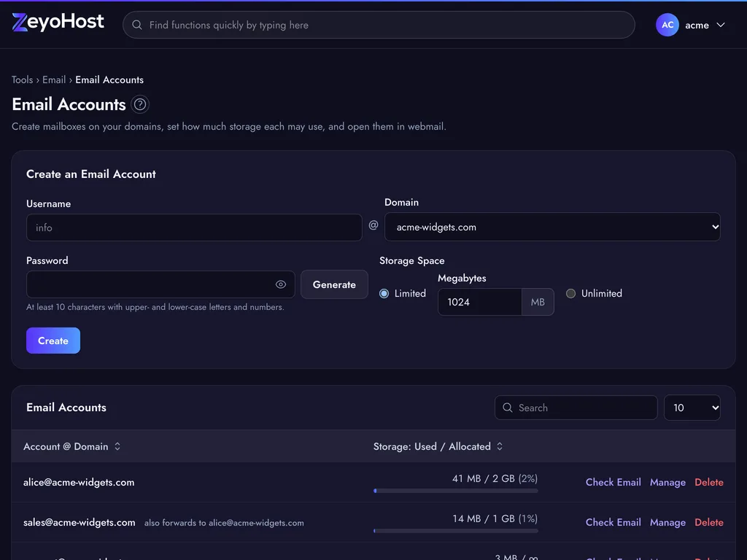Select the Limited storage radio
Image resolution: width=747 pixels, height=560 pixels.
tap(384, 293)
